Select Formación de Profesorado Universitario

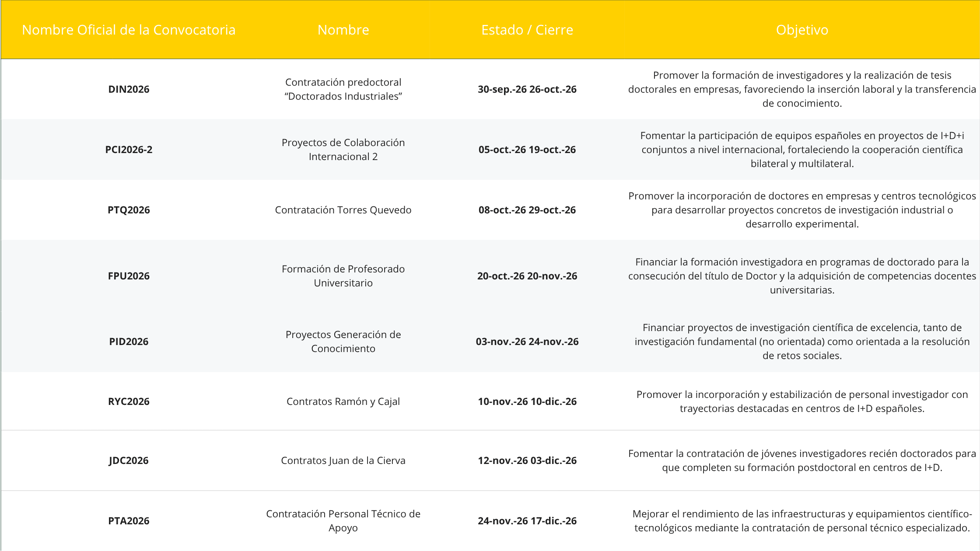click(343, 276)
